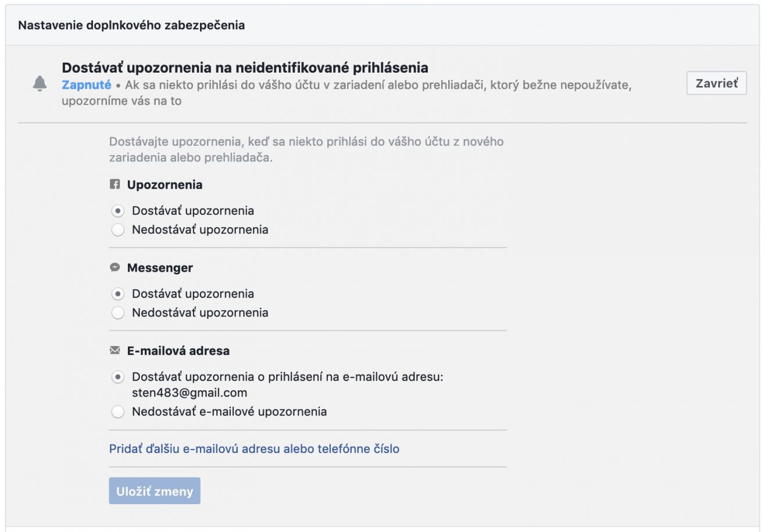Select Dostávať upozornenia under Messenger
The width and height of the screenshot is (772, 532).
(x=118, y=294)
